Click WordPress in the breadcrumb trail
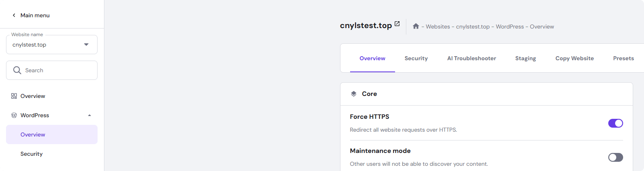Screen dimensions: 644x171 509,27
